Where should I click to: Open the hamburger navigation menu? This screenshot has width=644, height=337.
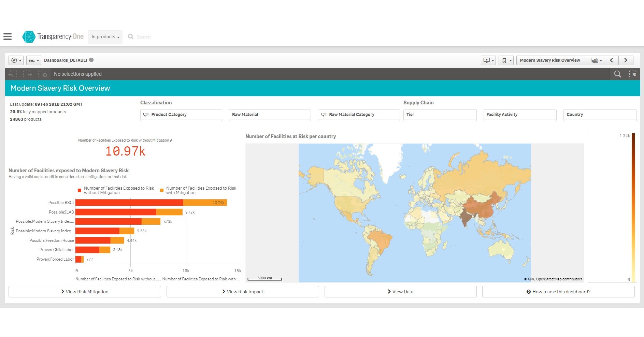[8, 36]
